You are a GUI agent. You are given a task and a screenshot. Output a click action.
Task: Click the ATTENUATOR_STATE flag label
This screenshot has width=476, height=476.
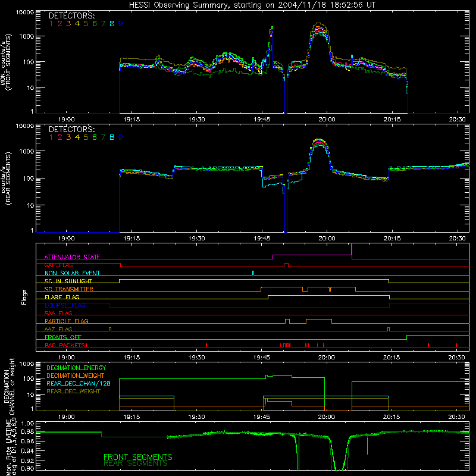[72, 257]
